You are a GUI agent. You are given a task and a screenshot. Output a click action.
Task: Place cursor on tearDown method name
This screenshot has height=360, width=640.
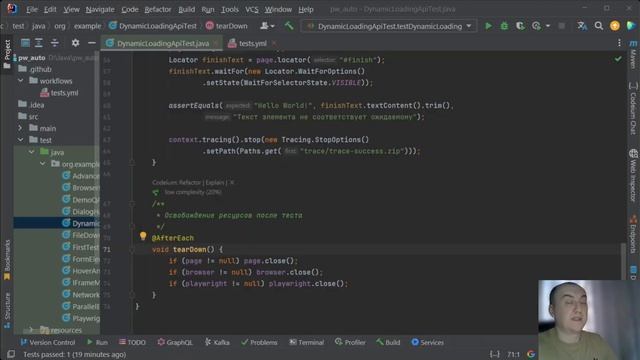point(189,249)
